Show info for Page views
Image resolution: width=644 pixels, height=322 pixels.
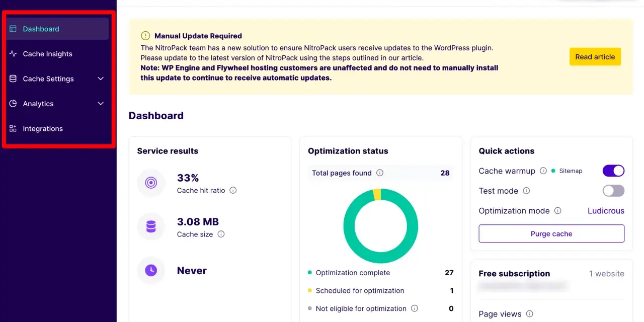(x=529, y=314)
